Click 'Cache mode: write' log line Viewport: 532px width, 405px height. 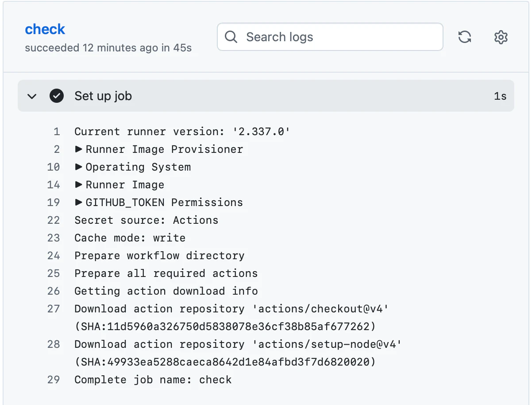[x=130, y=238]
